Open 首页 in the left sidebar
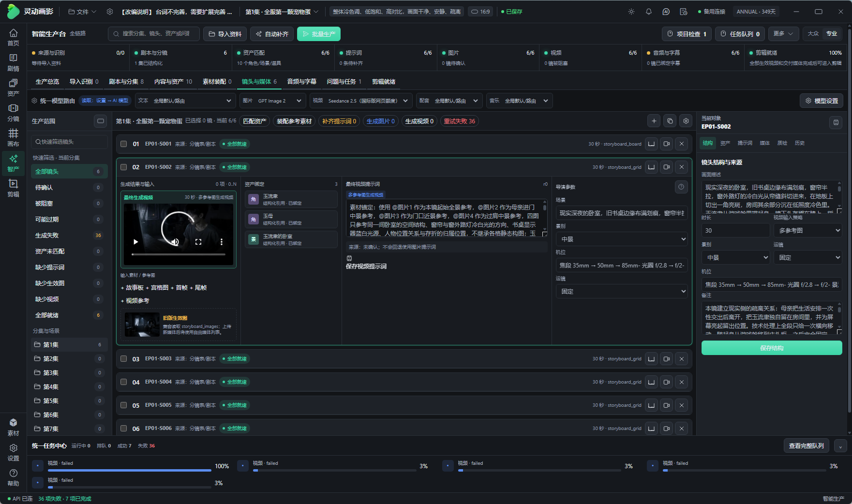This screenshot has width=852, height=504. click(13, 37)
